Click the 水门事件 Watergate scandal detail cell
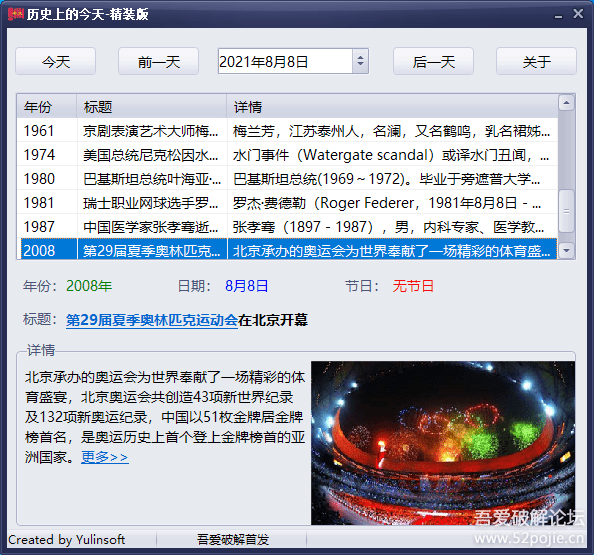Image resolution: width=594 pixels, height=555 pixels. tap(392, 155)
